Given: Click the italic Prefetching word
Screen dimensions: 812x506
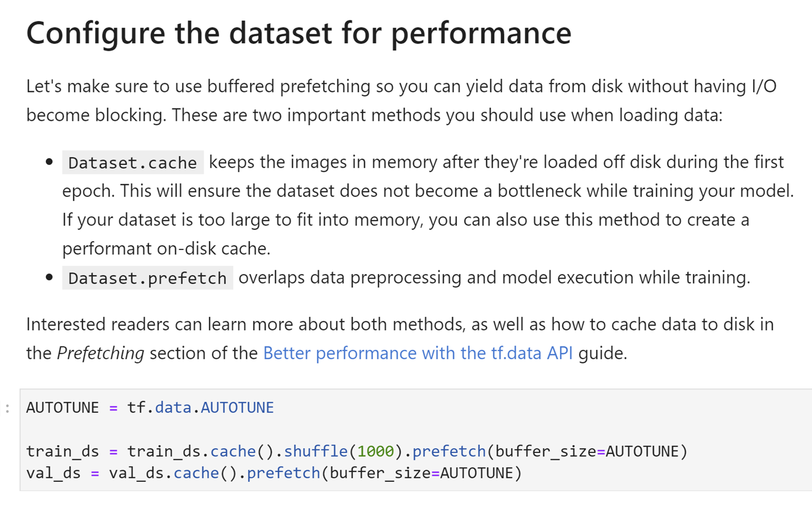Looking at the screenshot, I should point(100,353).
